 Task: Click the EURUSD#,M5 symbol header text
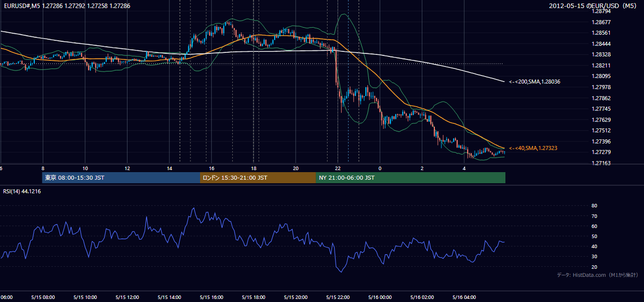pos(67,6)
